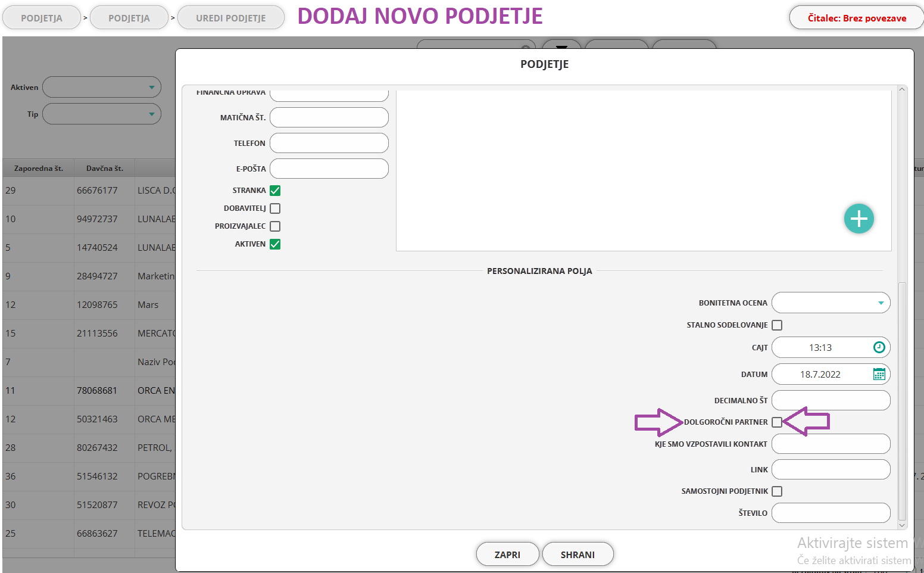Click KJE SMO VZPOSTAVILI KONTAKT input field
924x573 pixels.
point(831,444)
